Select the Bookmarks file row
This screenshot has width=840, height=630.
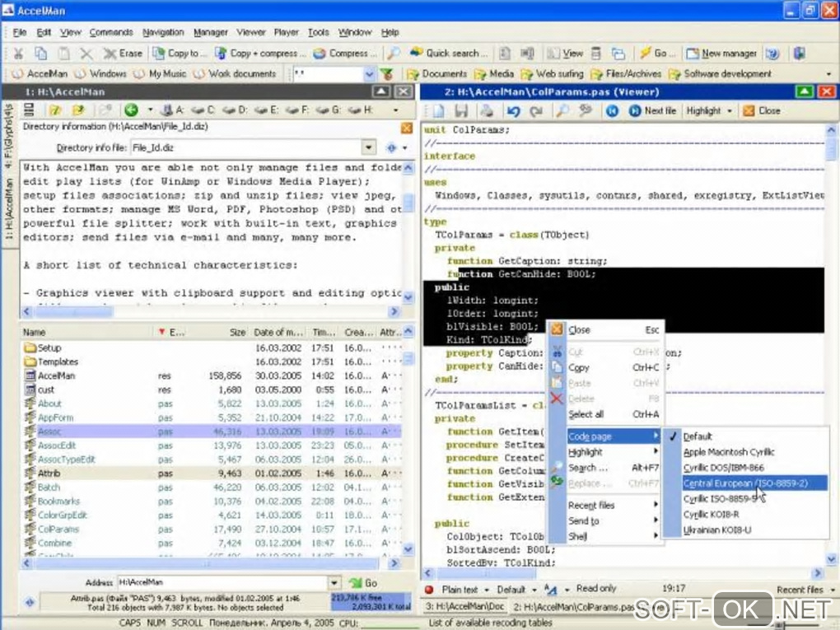coord(212,501)
